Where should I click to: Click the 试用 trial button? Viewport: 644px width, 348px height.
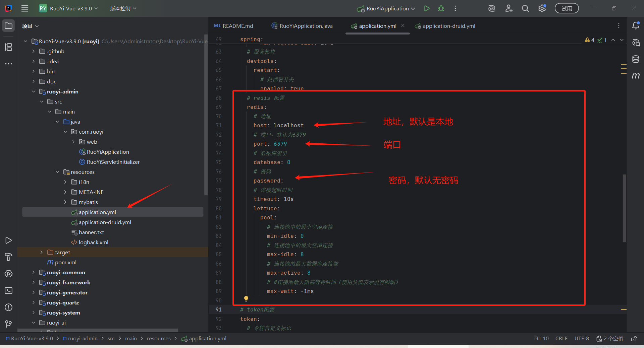coord(567,8)
